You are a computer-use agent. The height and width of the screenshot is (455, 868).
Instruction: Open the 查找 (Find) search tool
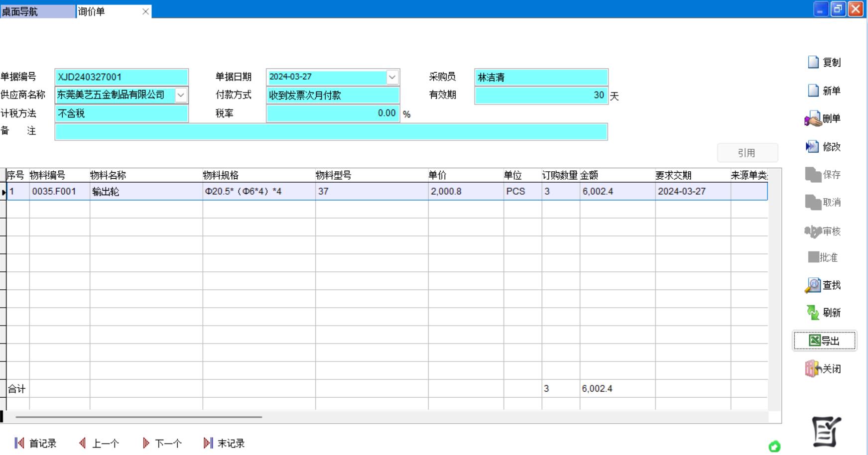pos(825,285)
